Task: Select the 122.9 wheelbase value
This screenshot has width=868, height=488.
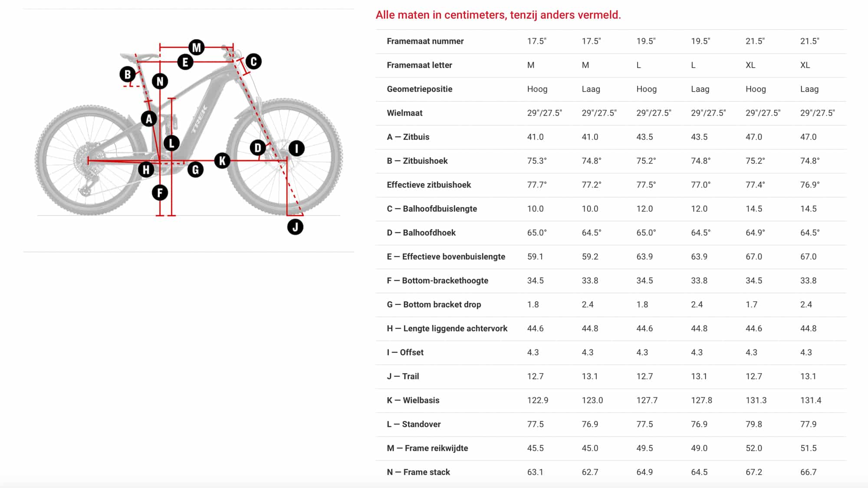Action: pyautogui.click(x=537, y=400)
